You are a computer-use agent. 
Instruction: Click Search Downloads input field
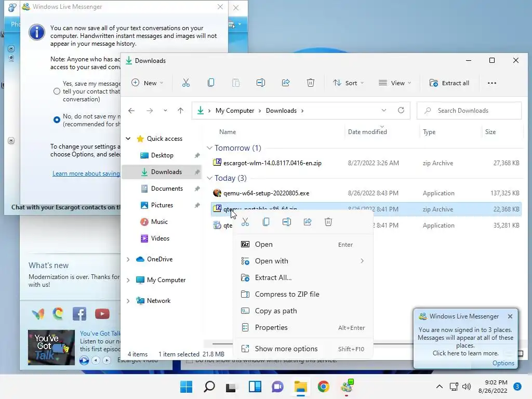pyautogui.click(x=469, y=111)
